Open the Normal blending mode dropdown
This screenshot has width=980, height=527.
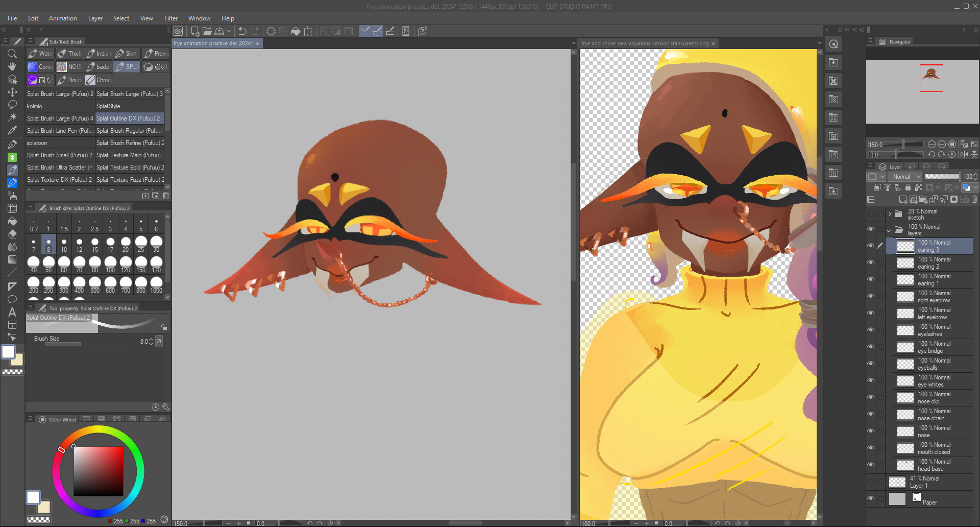pos(905,177)
